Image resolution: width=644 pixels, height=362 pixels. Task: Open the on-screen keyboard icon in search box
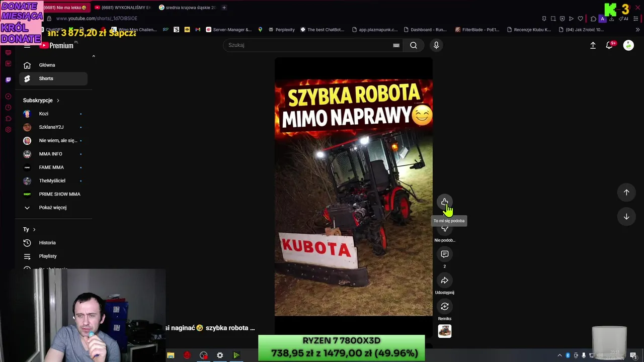pyautogui.click(x=396, y=45)
